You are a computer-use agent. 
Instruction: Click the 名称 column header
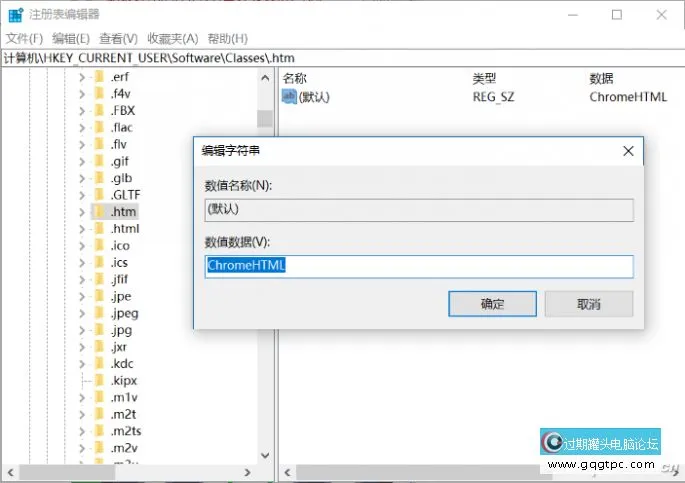294,79
